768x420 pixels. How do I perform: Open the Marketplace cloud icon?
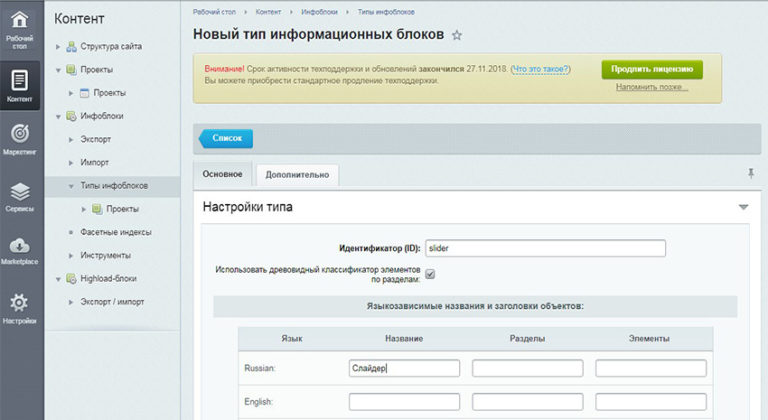[x=20, y=246]
